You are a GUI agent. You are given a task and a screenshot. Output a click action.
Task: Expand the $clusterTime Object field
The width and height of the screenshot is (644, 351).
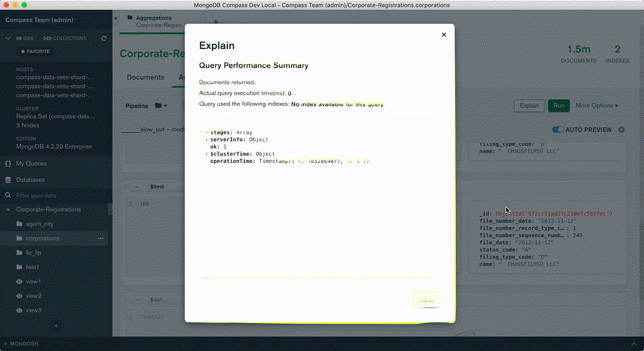[x=206, y=154]
